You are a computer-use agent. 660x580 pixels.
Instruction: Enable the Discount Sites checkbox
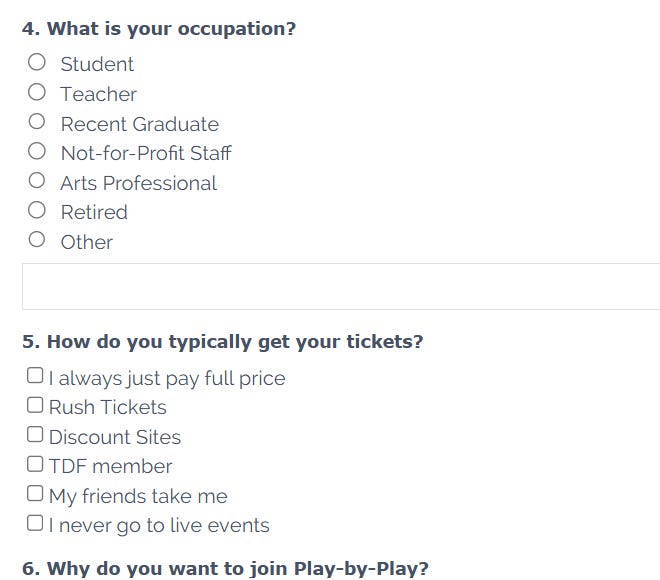35,435
